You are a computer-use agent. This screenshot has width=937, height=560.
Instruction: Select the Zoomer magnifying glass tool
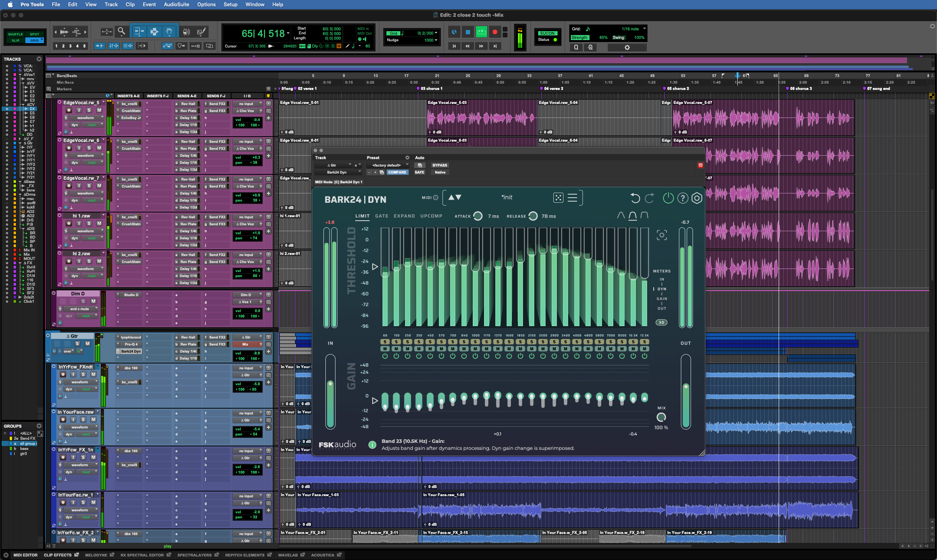tap(121, 32)
